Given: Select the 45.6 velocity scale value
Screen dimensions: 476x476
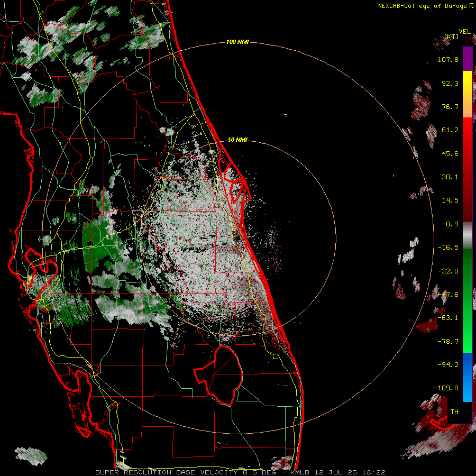Looking at the screenshot, I should pyautogui.click(x=450, y=153).
